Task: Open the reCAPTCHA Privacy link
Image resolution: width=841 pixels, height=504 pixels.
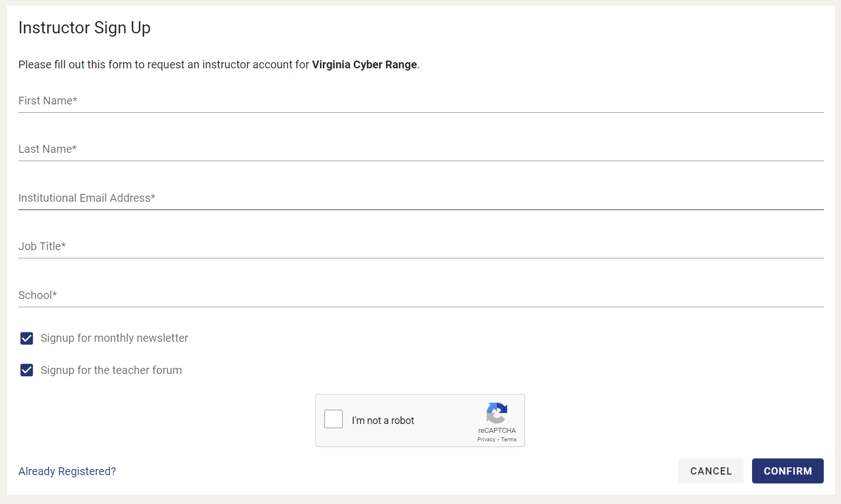Action: coord(486,440)
